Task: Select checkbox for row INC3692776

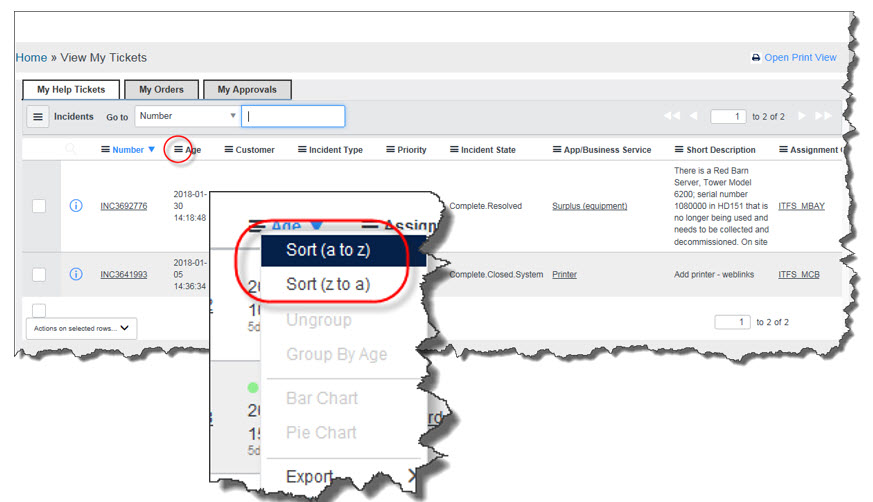Action: coord(39,206)
